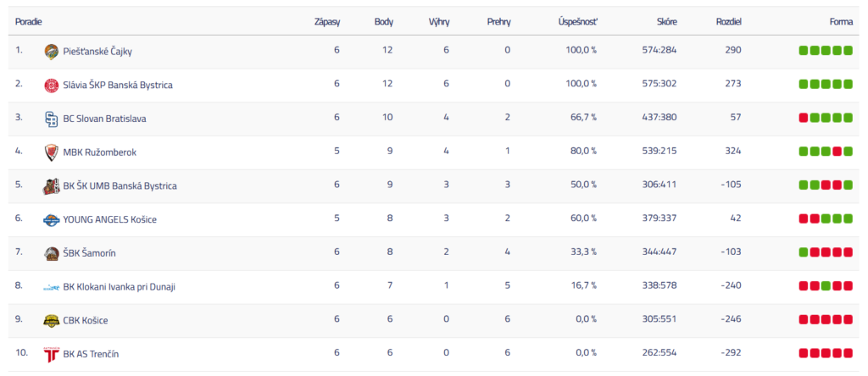Click the first green form square for ŠBK Šamorín

[x=803, y=252]
